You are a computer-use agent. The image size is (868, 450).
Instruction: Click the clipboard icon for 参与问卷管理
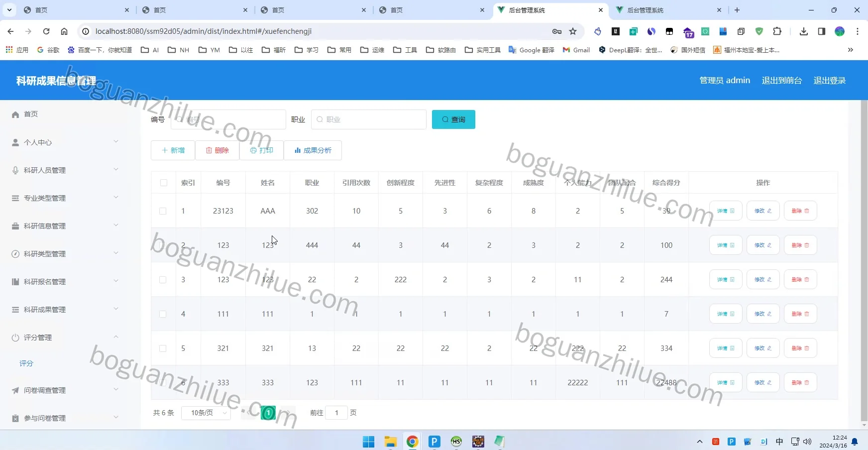(15, 418)
